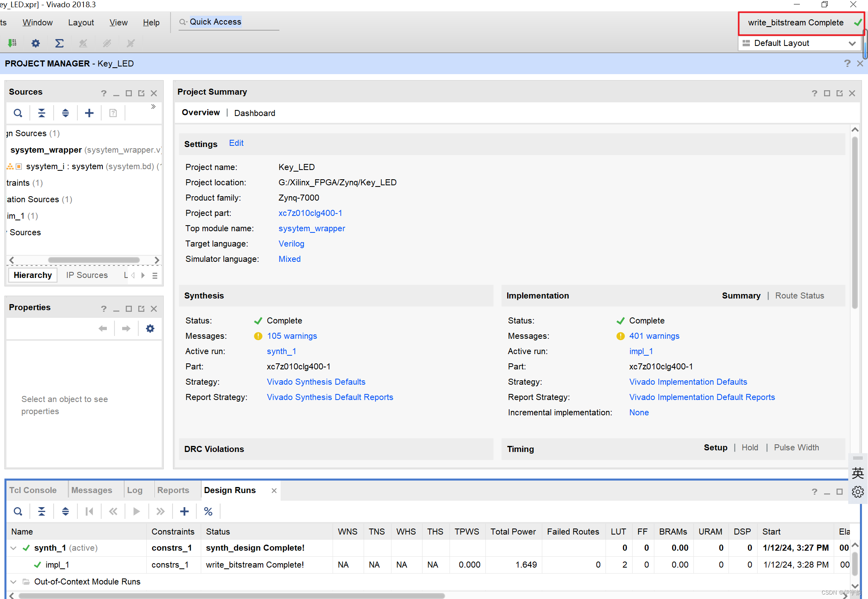Screen dimensions: 868x599
Task: Click the Sources panel horizontal scrollbar
Action: tap(94, 260)
